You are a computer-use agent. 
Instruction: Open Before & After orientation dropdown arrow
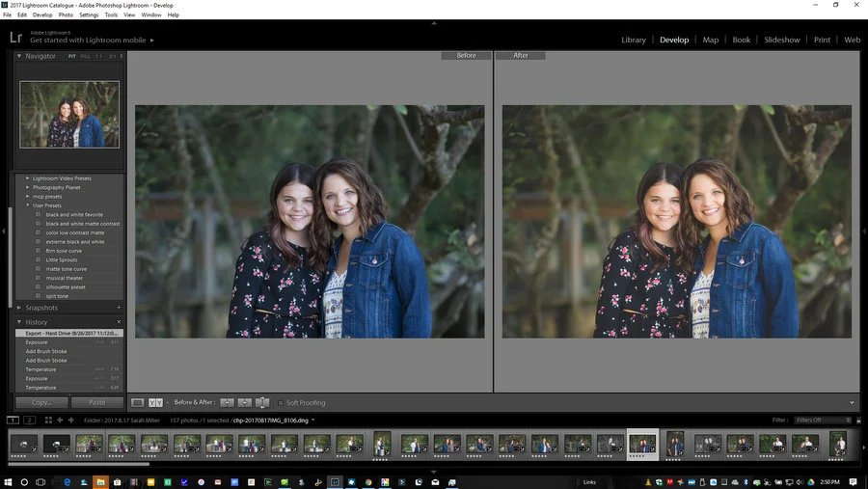point(167,402)
